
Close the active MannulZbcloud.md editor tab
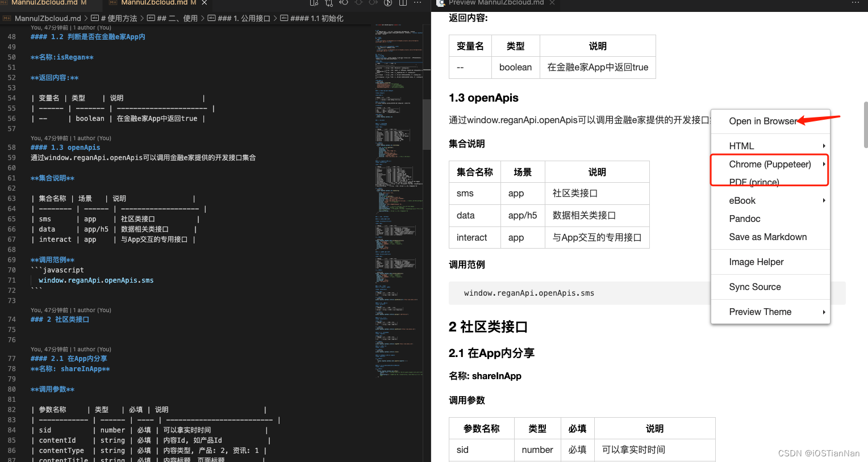[x=205, y=3]
